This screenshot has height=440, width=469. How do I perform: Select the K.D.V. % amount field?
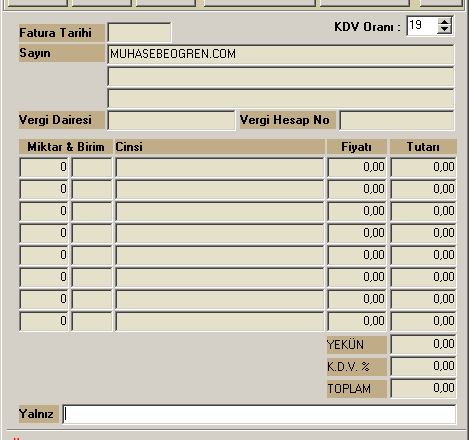423,366
